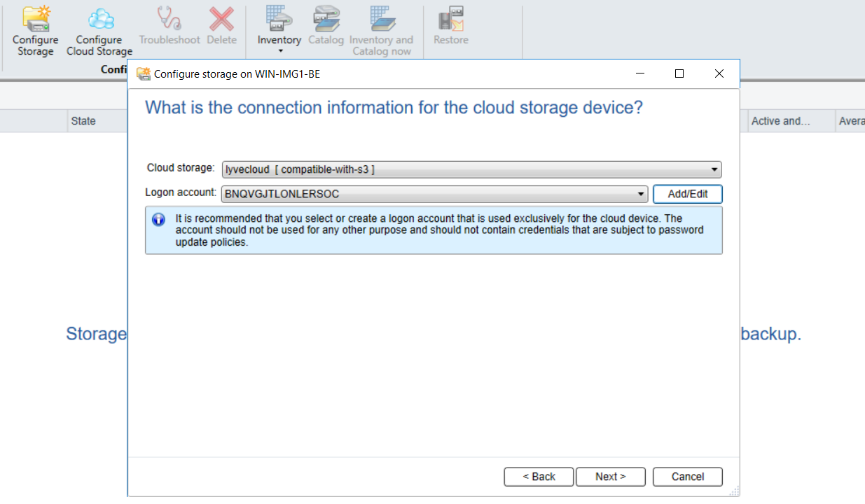The image size is (865, 504).
Task: Cancel the storage configuration wizard
Action: point(687,477)
